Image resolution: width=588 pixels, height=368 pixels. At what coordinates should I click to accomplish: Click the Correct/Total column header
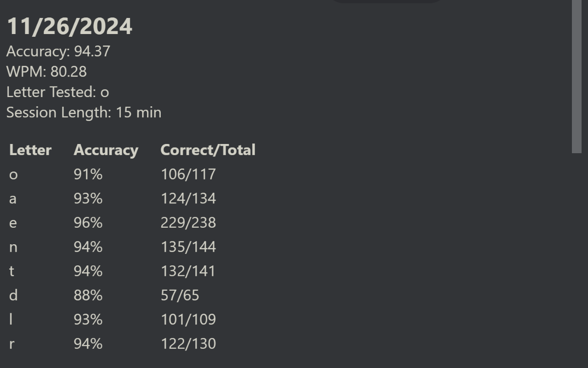(x=208, y=150)
